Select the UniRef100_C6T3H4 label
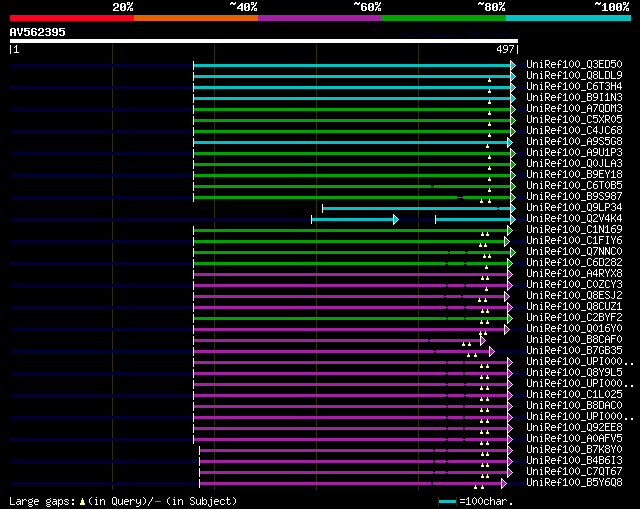 pos(574,86)
